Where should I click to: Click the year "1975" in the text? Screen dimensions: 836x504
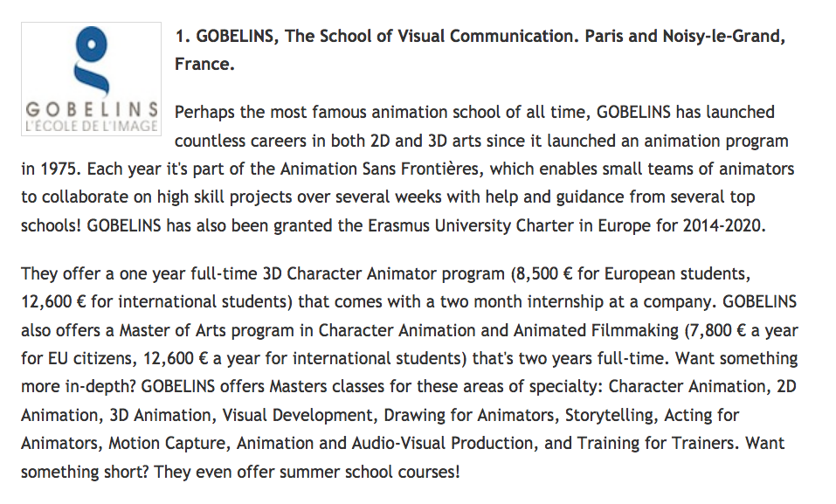[57, 168]
